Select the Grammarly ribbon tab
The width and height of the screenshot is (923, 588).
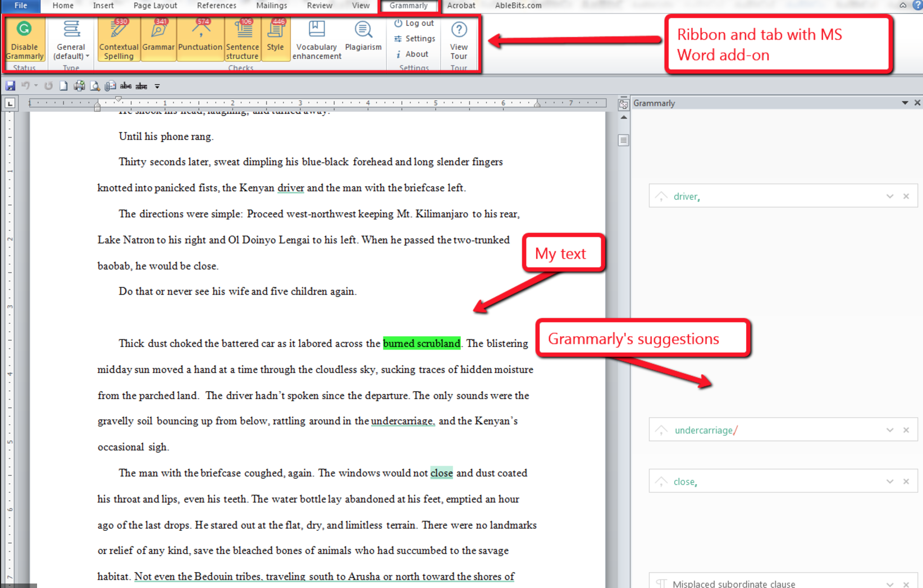(x=409, y=6)
